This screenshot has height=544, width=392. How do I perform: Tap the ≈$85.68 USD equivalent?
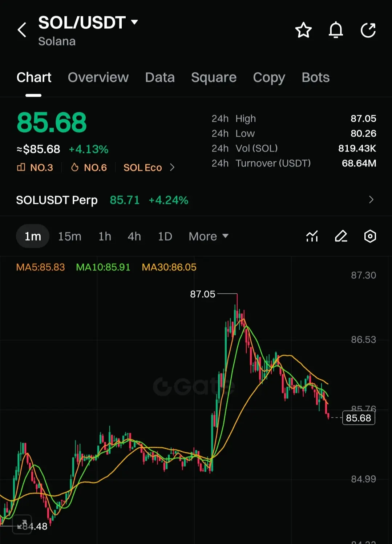click(x=39, y=149)
